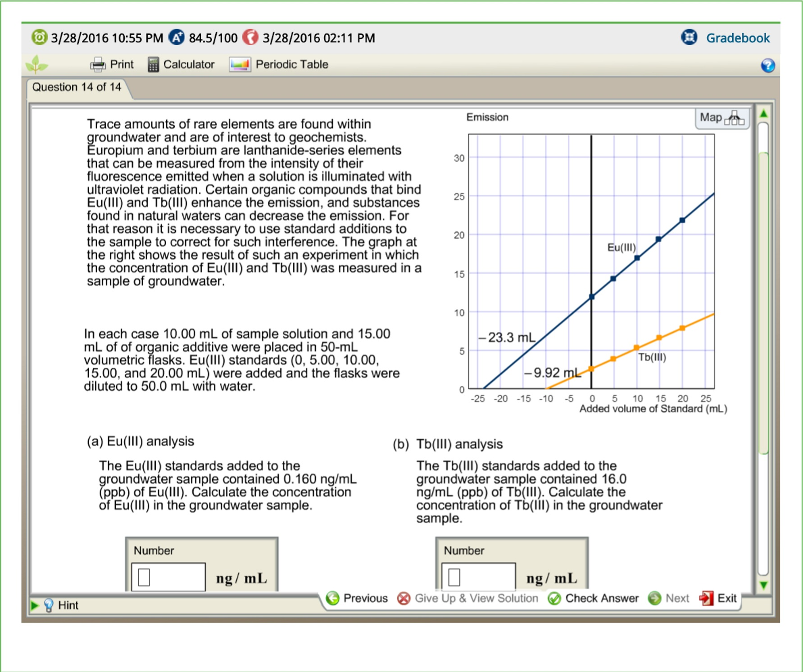Open the Calculator tool
The image size is (803, 672).
pos(154,64)
